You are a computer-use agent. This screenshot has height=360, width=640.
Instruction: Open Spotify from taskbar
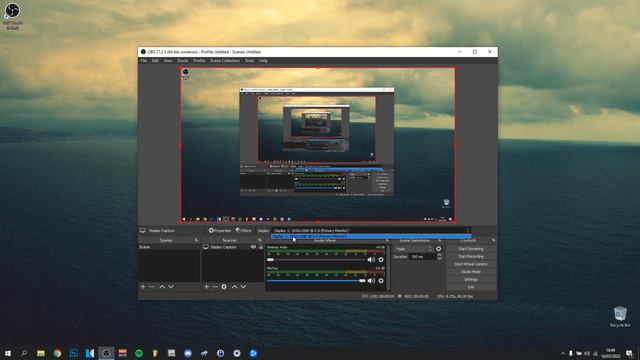pos(139,353)
